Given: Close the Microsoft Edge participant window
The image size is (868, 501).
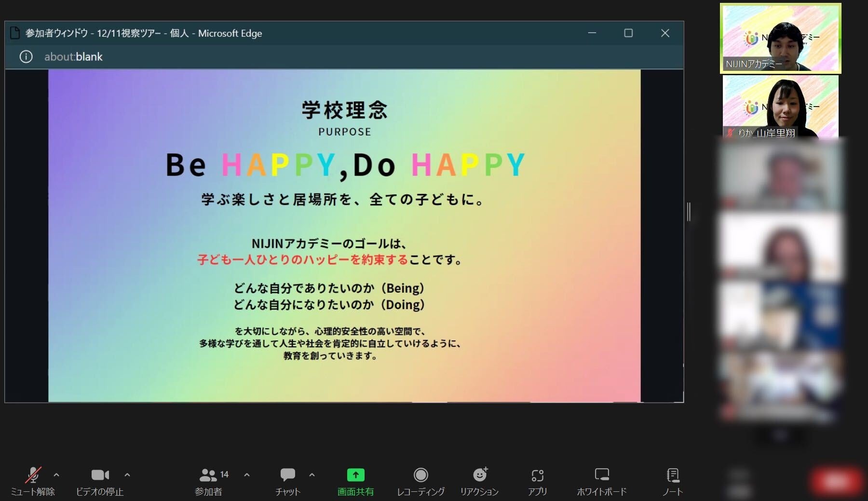Looking at the screenshot, I should tap(665, 33).
